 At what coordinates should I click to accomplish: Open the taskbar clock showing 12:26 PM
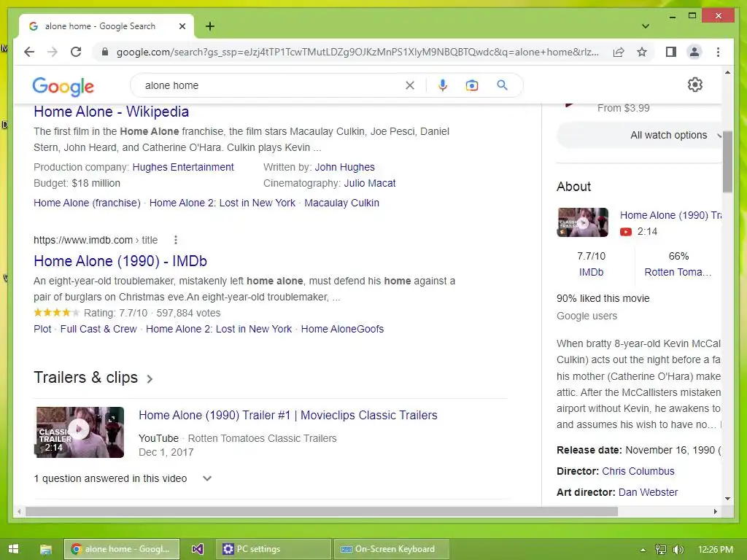click(715, 550)
